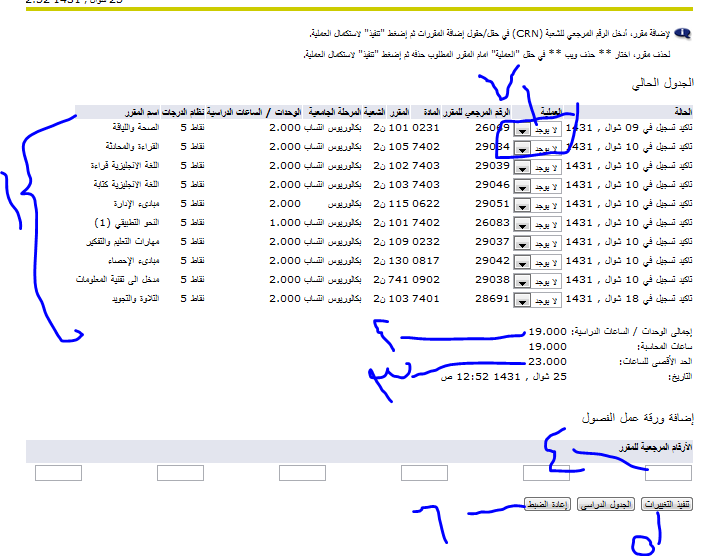Select course name مبادىء الإدارة
This screenshot has width=705, height=556.
[137, 204]
